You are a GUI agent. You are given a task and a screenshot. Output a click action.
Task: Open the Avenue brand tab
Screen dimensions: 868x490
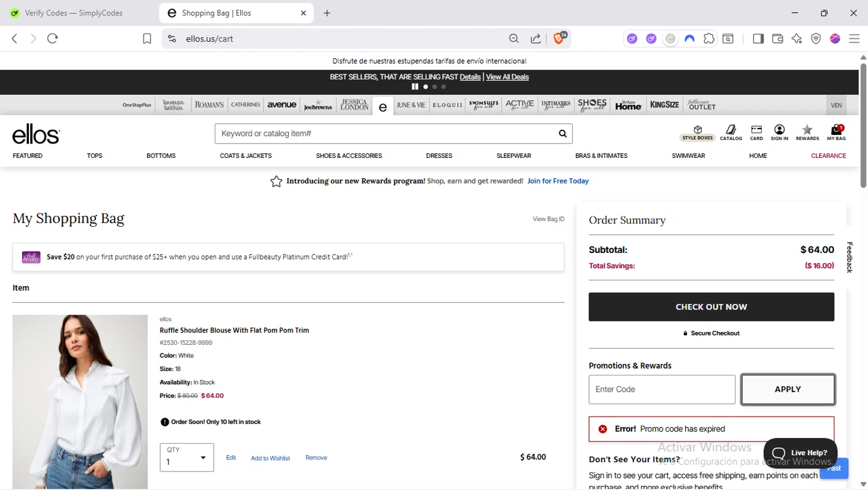point(282,105)
